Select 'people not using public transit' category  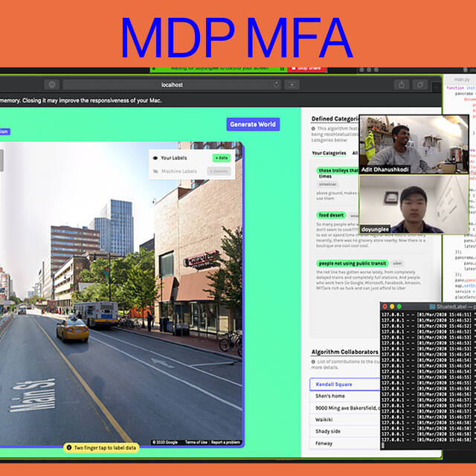pyautogui.click(x=353, y=263)
